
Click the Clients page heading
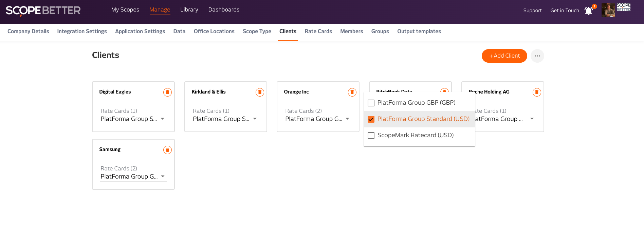click(x=106, y=55)
